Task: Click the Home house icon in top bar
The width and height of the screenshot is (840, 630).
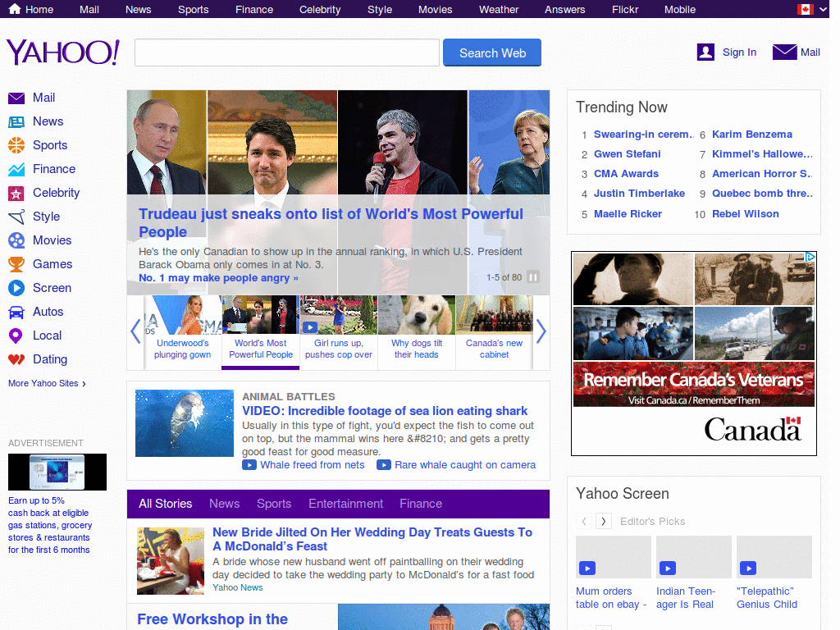Action: point(15,9)
